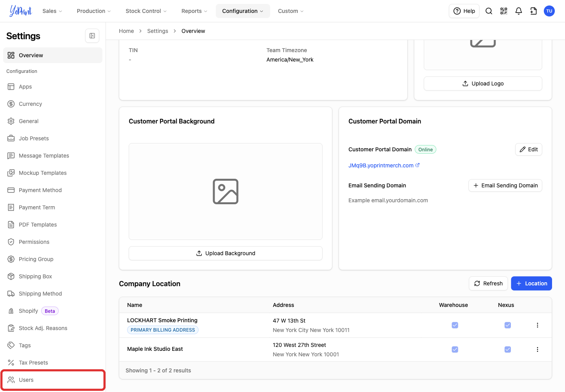Image resolution: width=565 pixels, height=392 pixels.
Task: Refresh the Company Location list
Action: tap(488, 283)
